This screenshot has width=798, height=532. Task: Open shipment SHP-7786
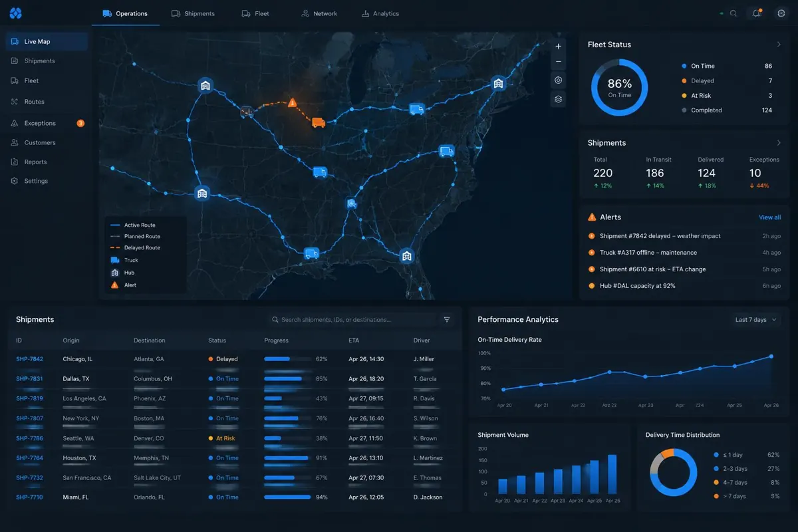point(29,438)
